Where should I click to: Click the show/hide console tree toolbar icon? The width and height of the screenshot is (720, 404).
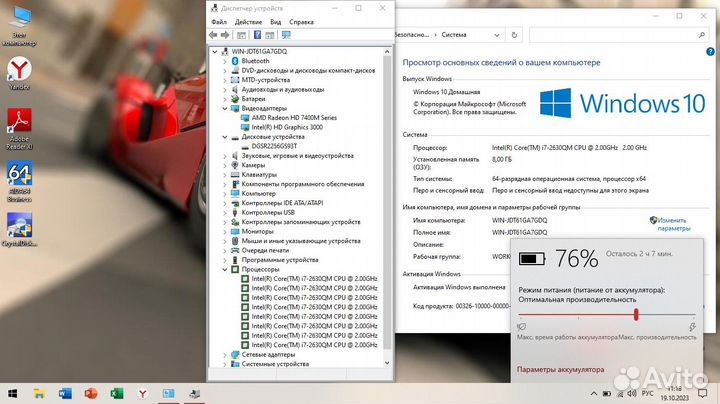click(x=242, y=35)
